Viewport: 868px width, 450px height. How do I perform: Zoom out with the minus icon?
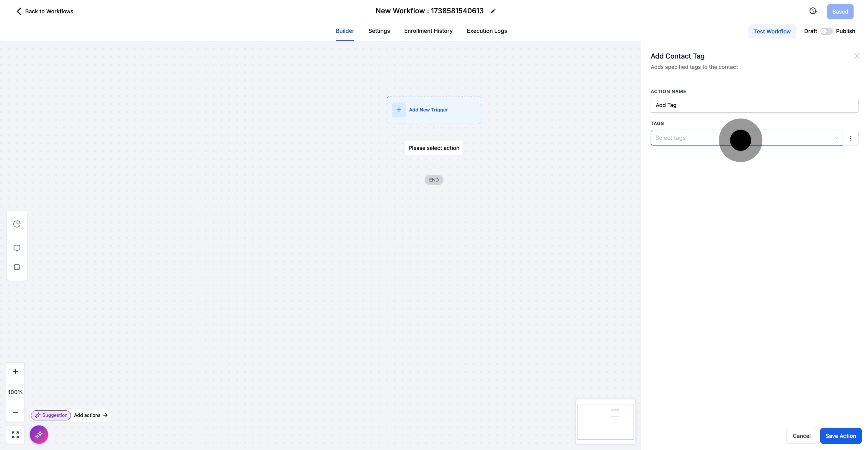[x=15, y=412]
